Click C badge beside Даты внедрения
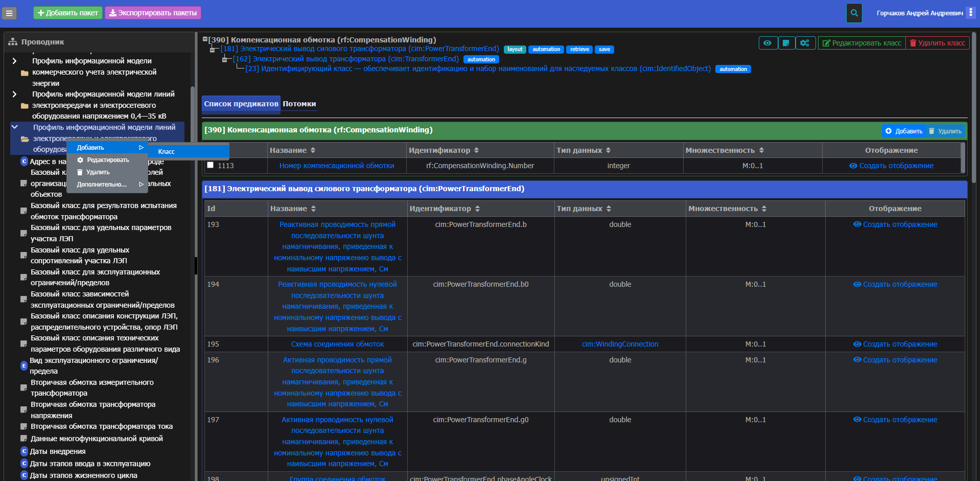980x481 pixels. pos(24,451)
